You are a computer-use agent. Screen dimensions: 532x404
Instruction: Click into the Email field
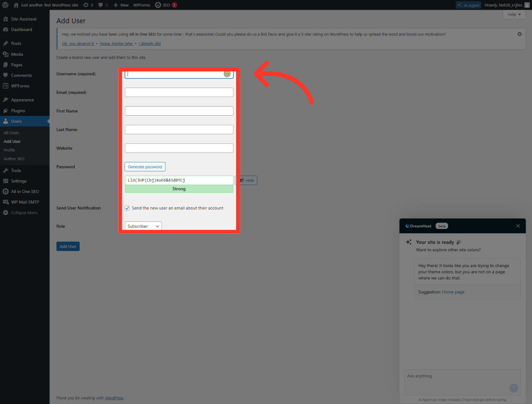click(x=179, y=92)
